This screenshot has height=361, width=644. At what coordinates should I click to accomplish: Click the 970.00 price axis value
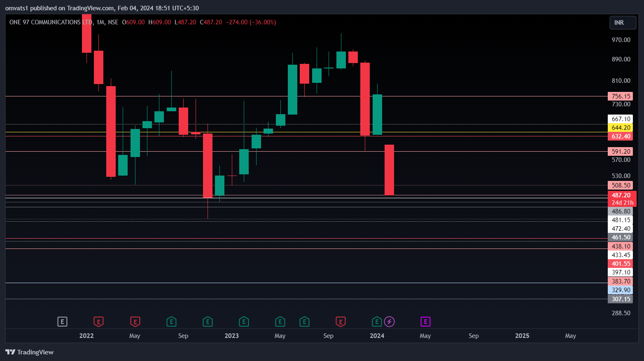click(621, 40)
